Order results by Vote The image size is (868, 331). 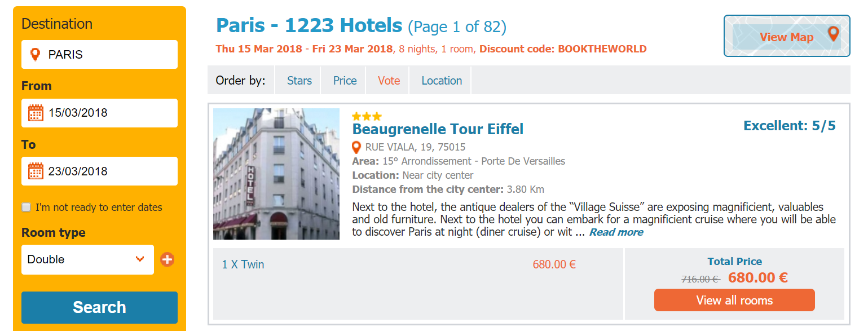[x=389, y=81]
